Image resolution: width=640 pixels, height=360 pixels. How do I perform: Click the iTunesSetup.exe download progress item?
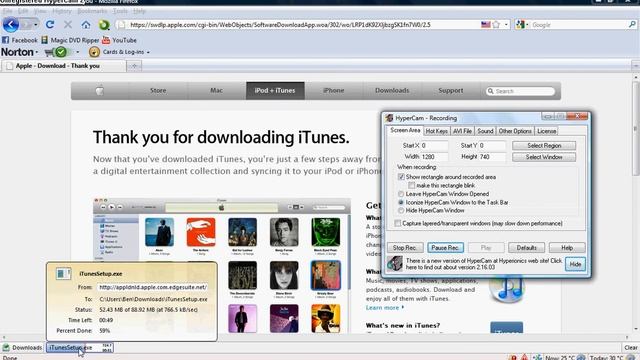click(80, 348)
